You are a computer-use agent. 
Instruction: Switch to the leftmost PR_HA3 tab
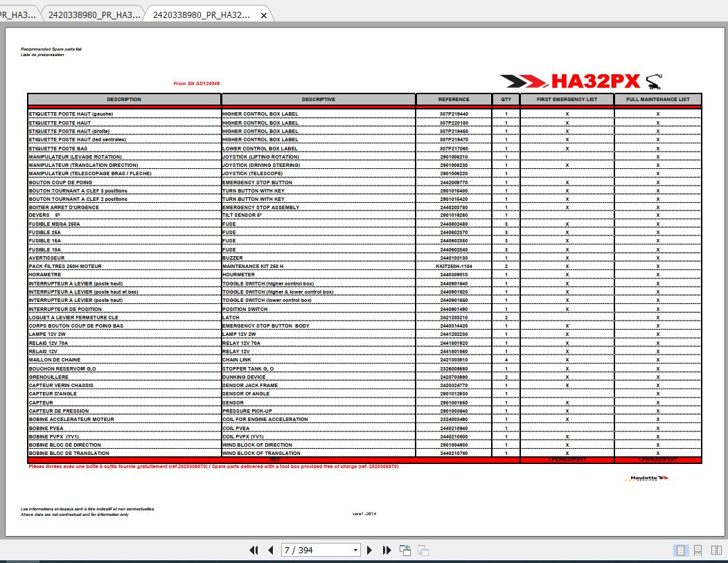18,15
